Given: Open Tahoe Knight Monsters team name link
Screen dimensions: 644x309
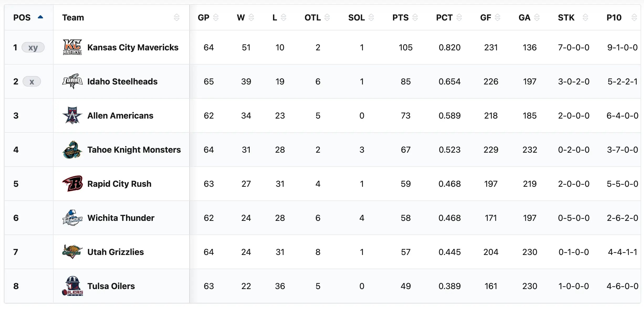Looking at the screenshot, I should click(134, 150).
